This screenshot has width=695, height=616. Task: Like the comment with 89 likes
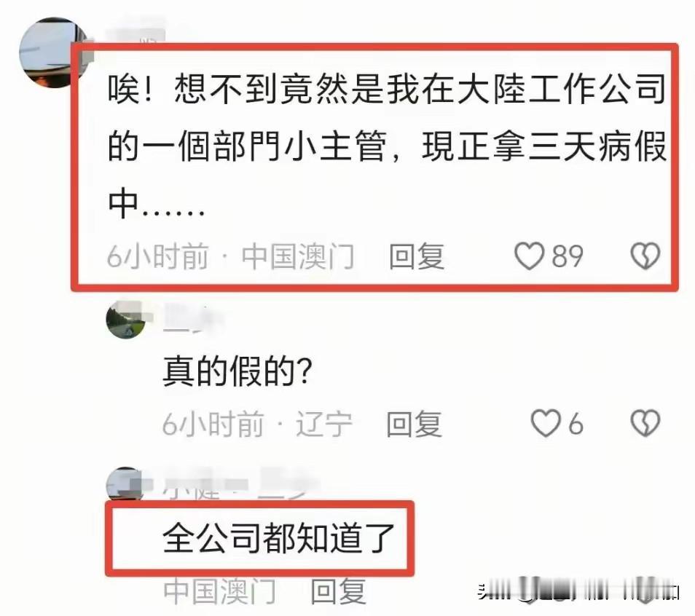pos(529,256)
